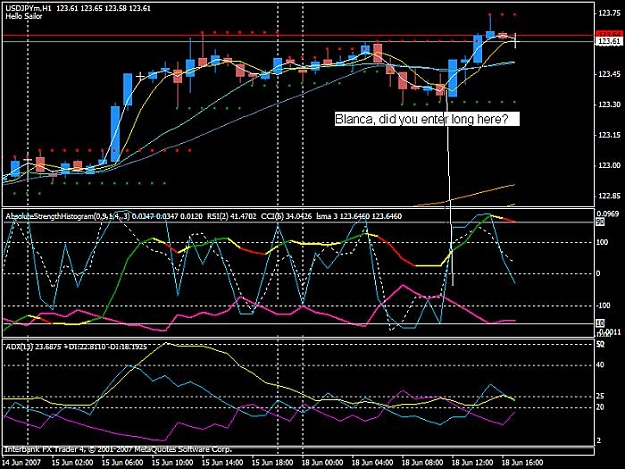The width and height of the screenshot is (625, 469).
Task: Click the 123.15 price scale label
Action: click(x=608, y=135)
